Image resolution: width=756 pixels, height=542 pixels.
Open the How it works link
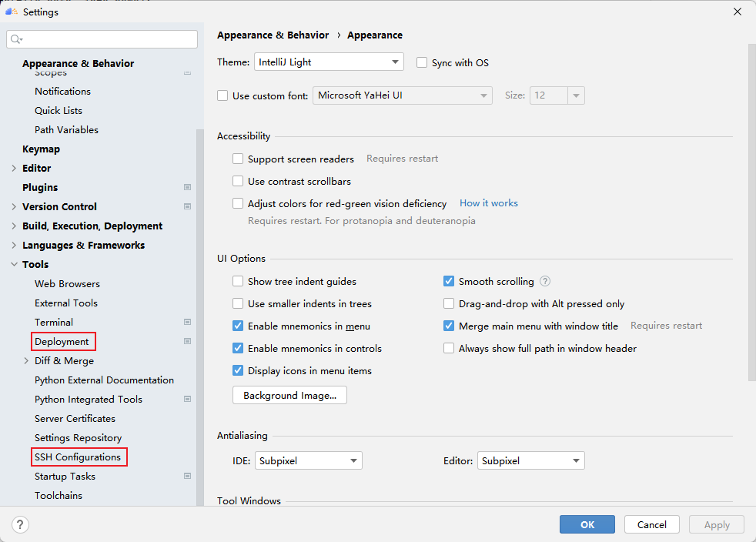pos(488,203)
